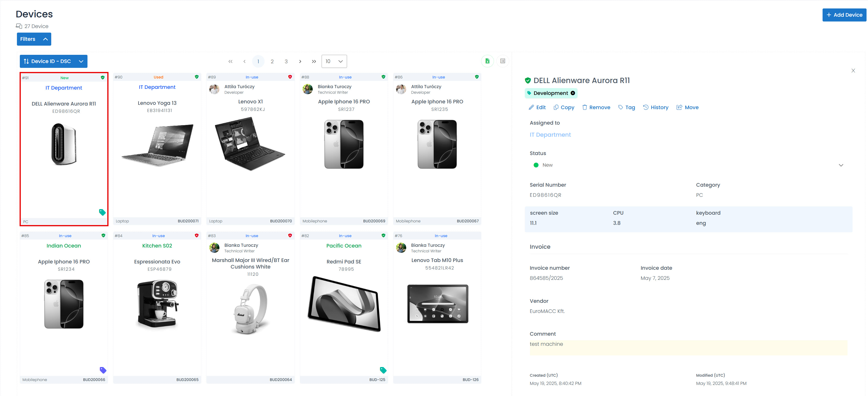Image resolution: width=868 pixels, height=396 pixels.
Task: Click green shield icon on card #85
Action: click(103, 235)
